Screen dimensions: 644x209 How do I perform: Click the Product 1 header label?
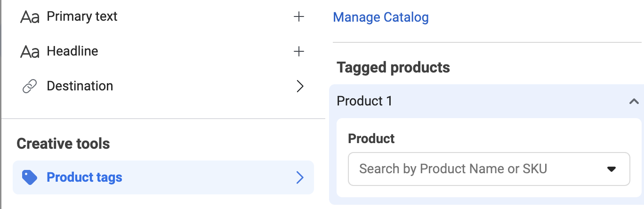(364, 101)
